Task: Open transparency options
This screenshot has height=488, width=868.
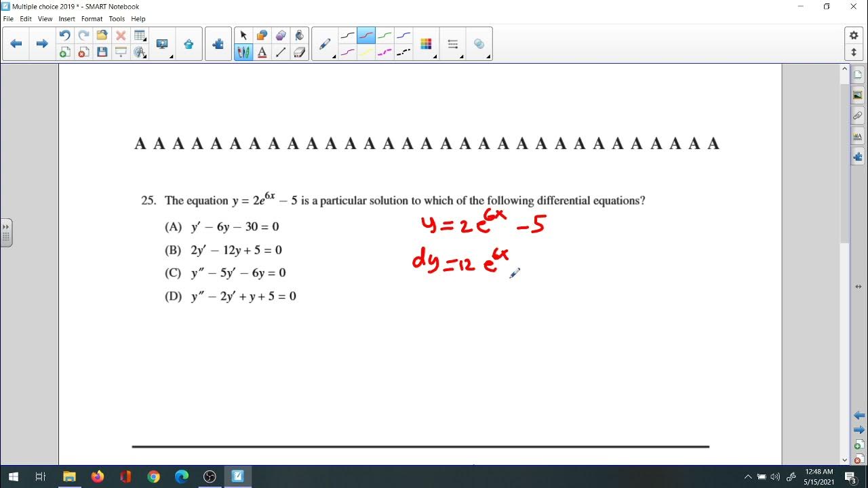Action: click(x=479, y=44)
